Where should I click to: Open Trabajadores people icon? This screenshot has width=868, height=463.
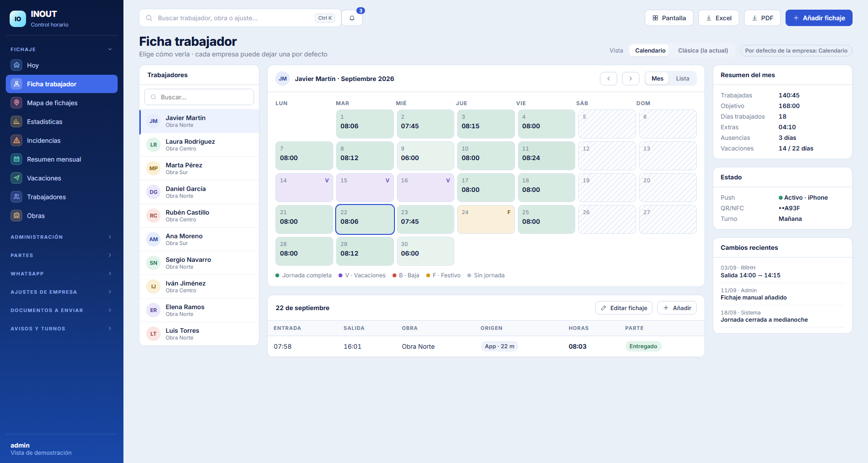(x=17, y=197)
